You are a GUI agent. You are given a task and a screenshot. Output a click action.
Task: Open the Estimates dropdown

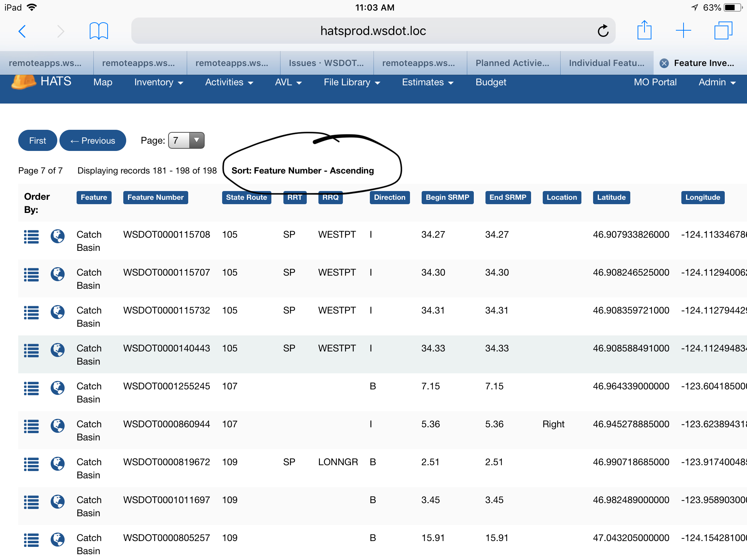tap(427, 82)
